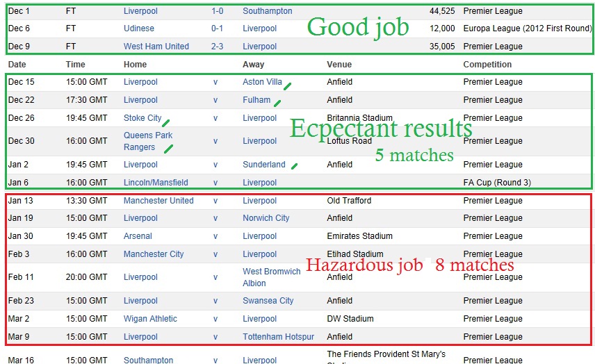Open the Sunderland team link
The image size is (595, 364).
click(263, 165)
